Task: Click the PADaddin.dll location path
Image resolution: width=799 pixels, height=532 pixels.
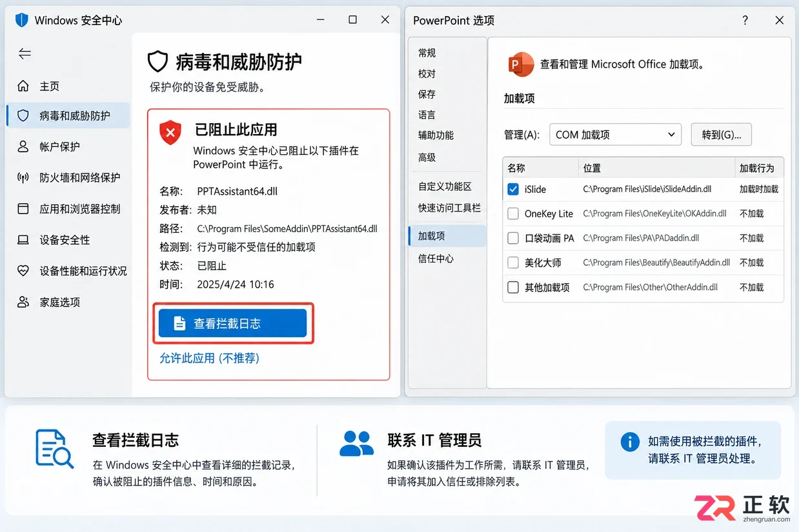Action: click(x=641, y=238)
